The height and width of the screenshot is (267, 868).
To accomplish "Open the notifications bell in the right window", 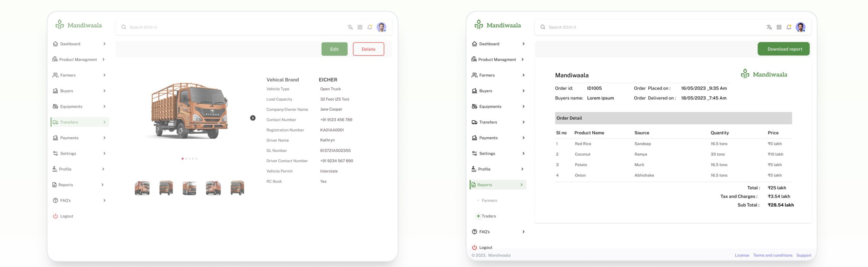I will [789, 27].
